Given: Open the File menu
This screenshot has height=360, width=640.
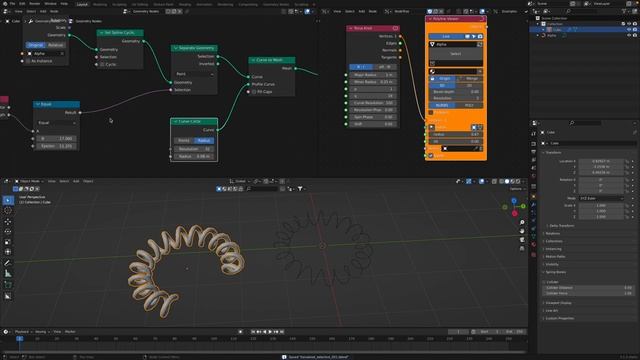Looking at the screenshot, I should (x=12, y=4).
